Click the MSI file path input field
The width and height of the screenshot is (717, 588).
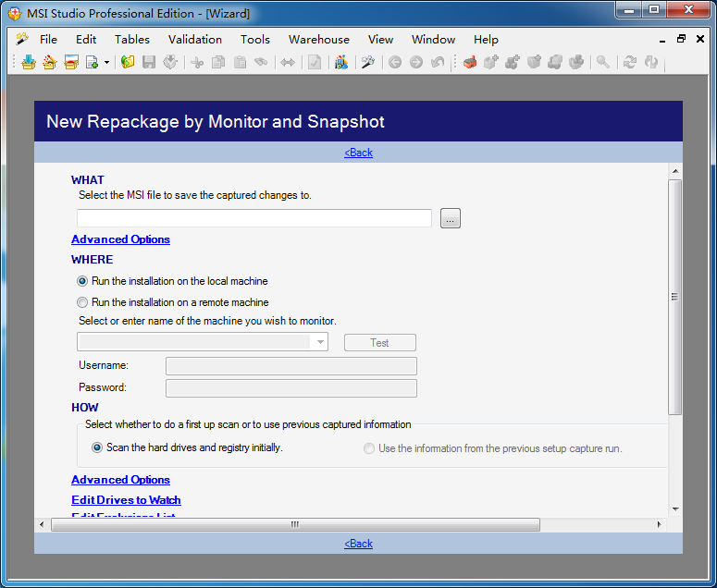253,218
